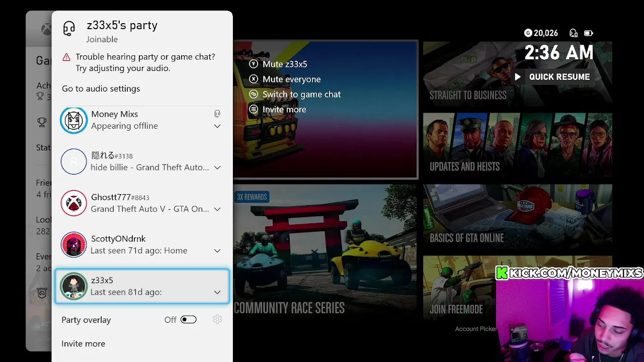
Task: Click Invite more below Party overlay
Action: pyautogui.click(x=84, y=344)
